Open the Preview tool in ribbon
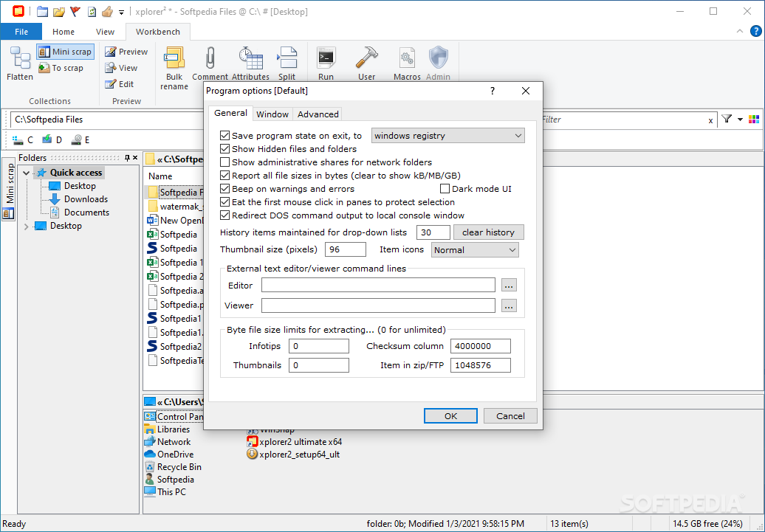 126,52
